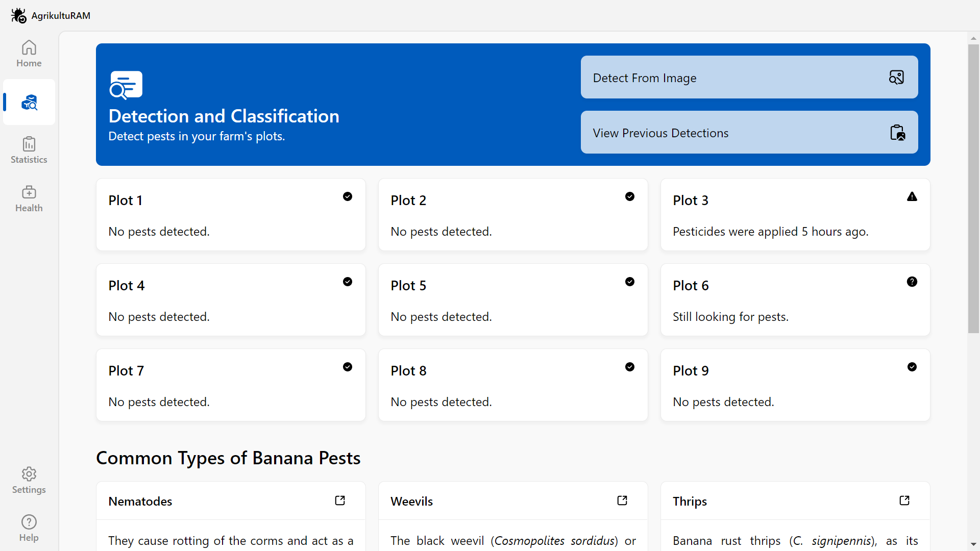The width and height of the screenshot is (980, 551).
Task: Open the Weevils pop-out icon
Action: click(x=622, y=500)
